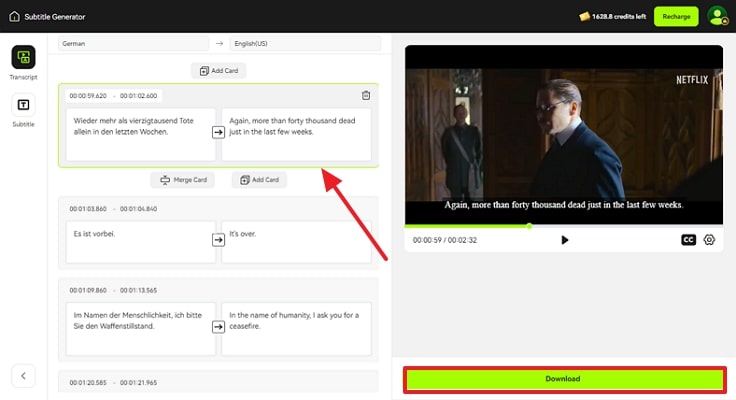Translate the 'Es ist vorbei' card arrow
Screen dimensions: 736x400
(218, 240)
